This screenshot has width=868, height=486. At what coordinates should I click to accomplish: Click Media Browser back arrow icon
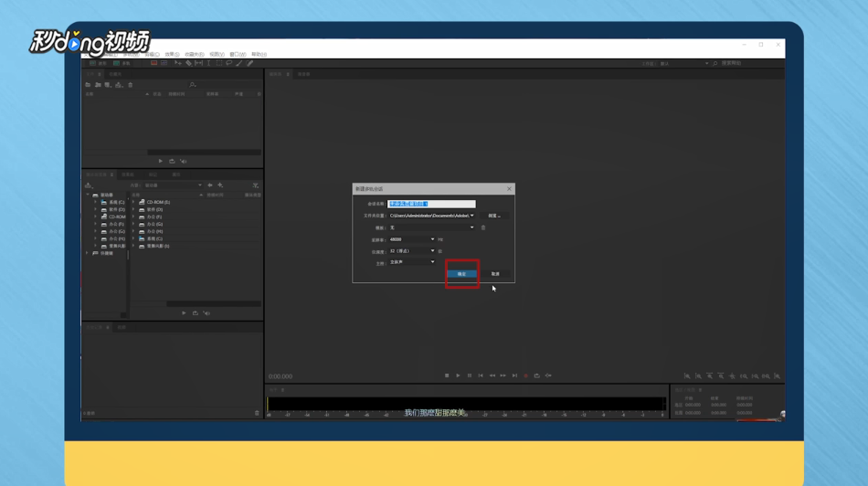point(210,185)
